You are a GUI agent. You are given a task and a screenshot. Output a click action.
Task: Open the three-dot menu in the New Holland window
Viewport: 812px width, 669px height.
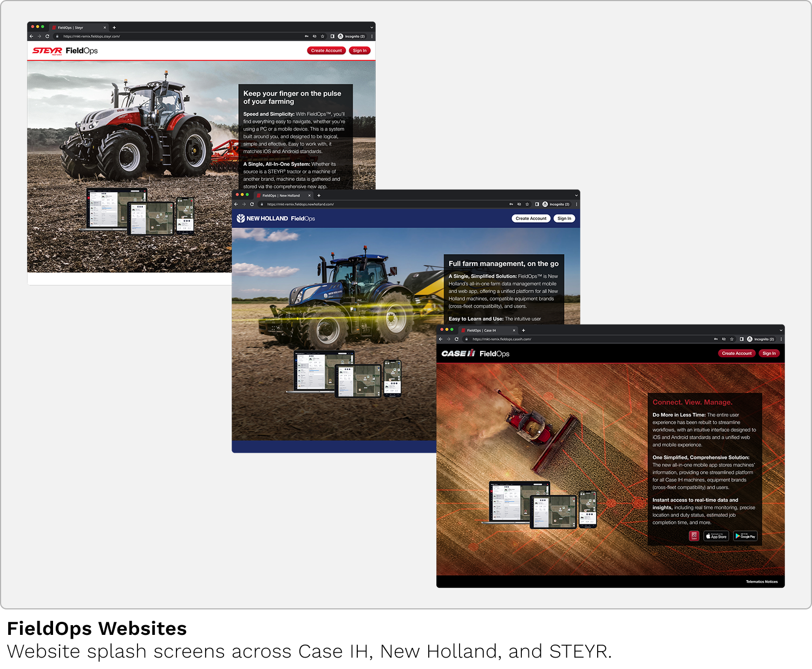click(x=577, y=204)
